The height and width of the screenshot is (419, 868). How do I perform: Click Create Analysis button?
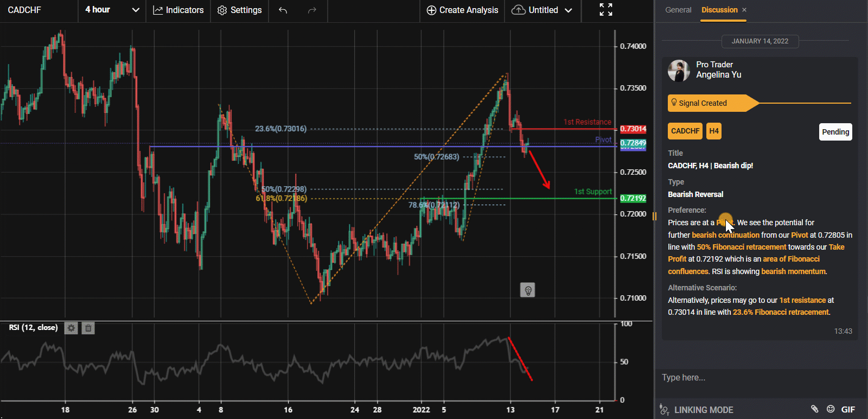[462, 10]
